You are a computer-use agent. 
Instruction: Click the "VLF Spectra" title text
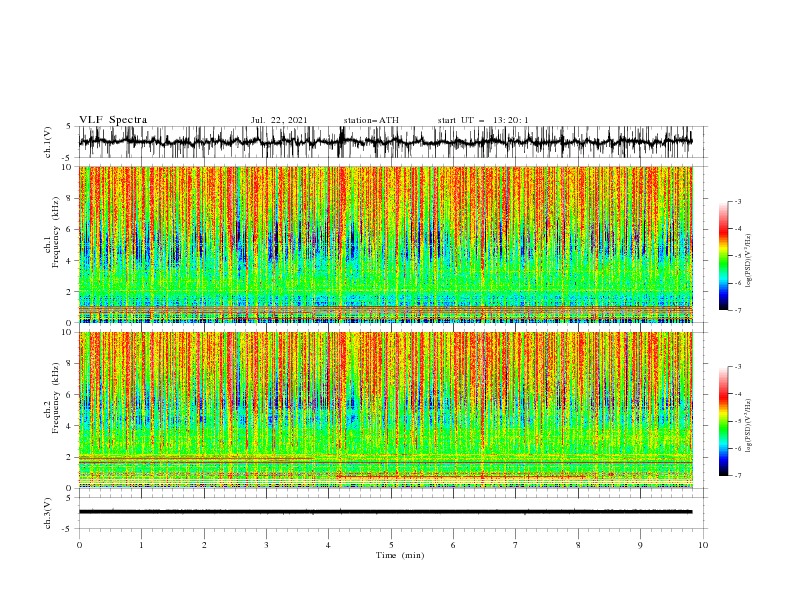113,120
